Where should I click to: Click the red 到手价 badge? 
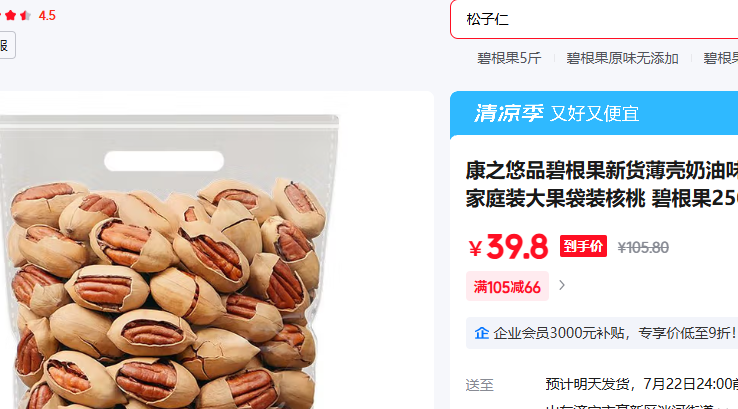tap(583, 246)
